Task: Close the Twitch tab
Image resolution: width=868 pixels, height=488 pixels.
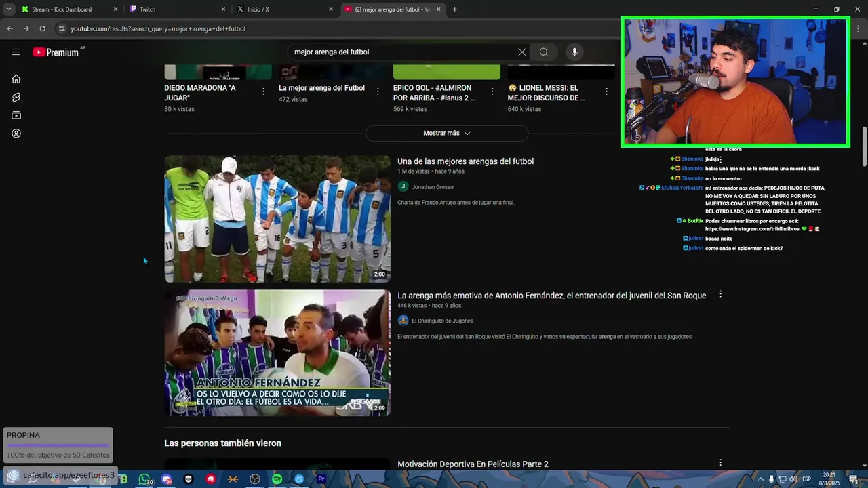Action: click(x=223, y=9)
